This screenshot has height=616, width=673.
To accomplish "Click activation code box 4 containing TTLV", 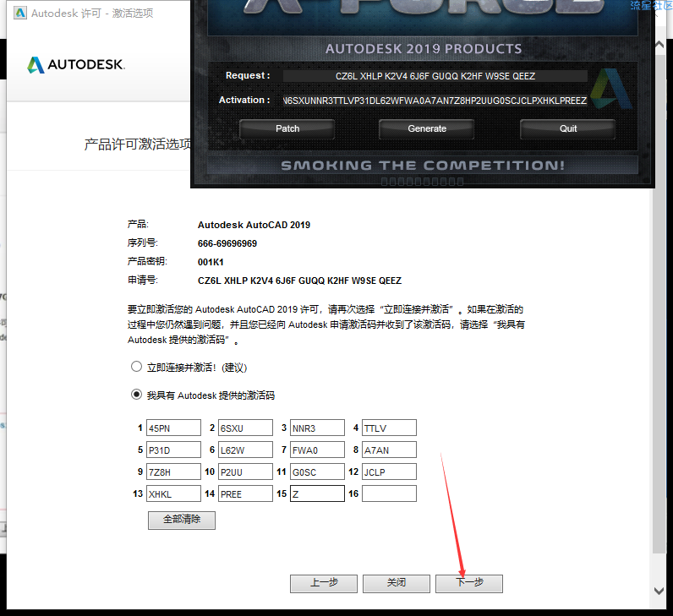I will (x=389, y=428).
